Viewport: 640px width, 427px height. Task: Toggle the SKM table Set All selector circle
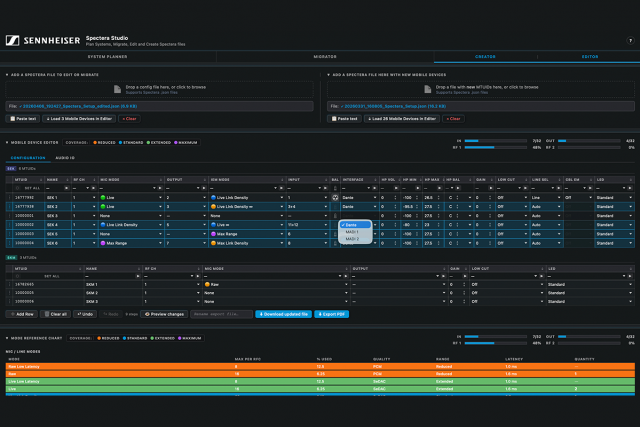click(x=17, y=276)
